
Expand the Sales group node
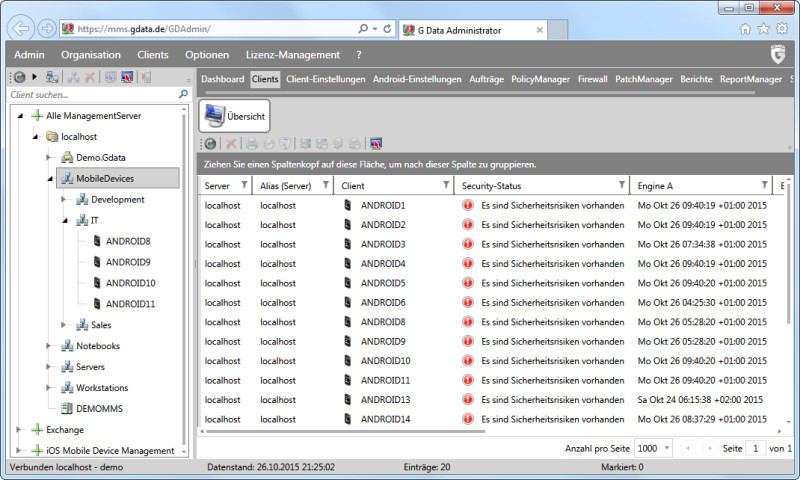63,325
